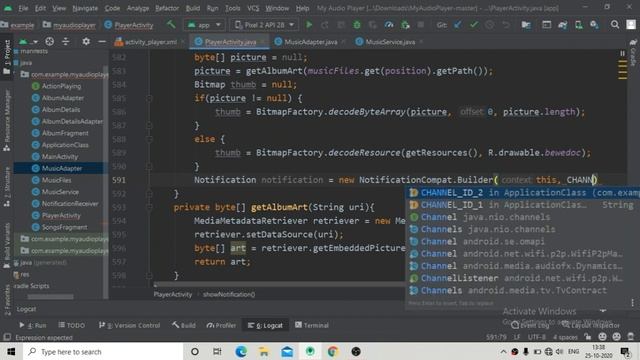Screen dimensions: 640x360
Task: Click the Windows Start button
Action: pyautogui.click(x=11, y=351)
